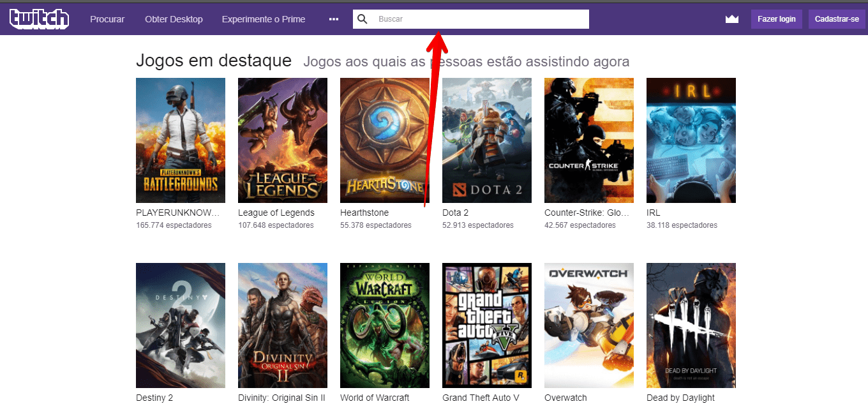
Task: Click the 55.378 espectadores count
Action: pyautogui.click(x=376, y=225)
